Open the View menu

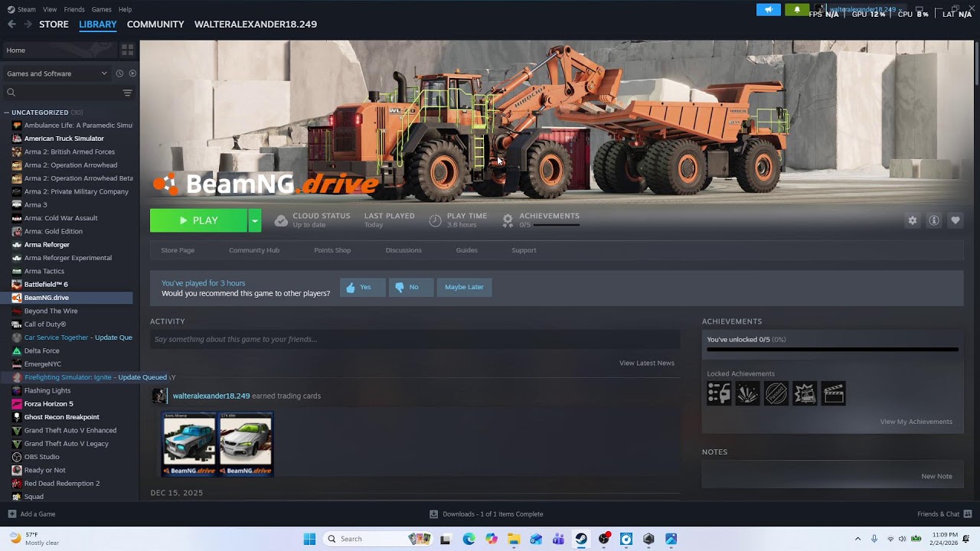[x=50, y=9]
